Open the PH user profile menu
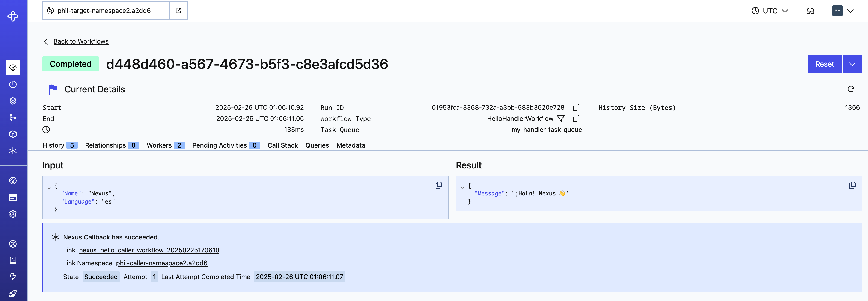868x301 pixels. (x=842, y=11)
